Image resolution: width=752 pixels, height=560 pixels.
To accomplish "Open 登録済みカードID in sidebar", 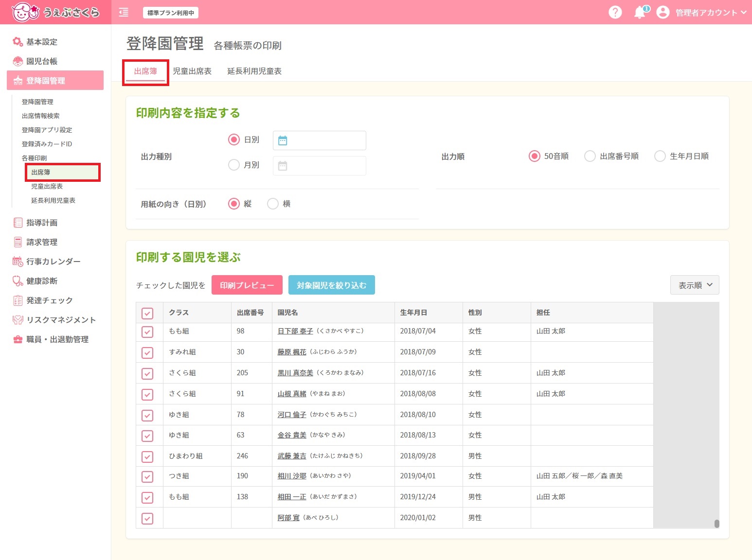I will click(47, 144).
